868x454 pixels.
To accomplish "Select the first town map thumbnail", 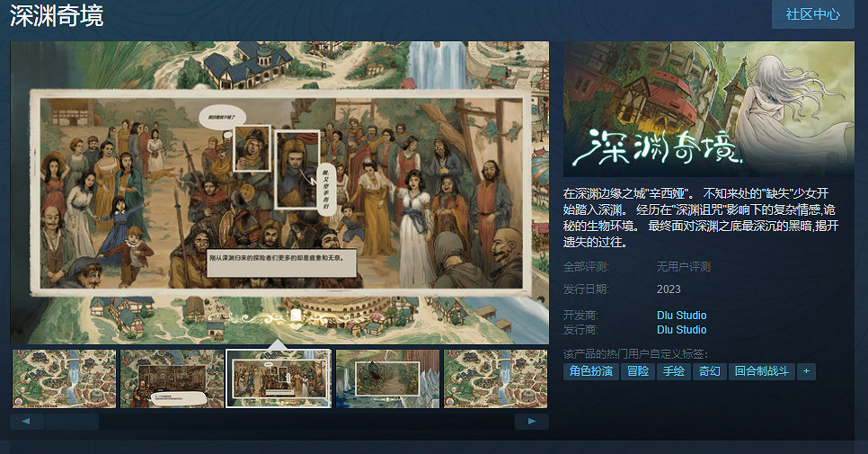I will click(64, 378).
